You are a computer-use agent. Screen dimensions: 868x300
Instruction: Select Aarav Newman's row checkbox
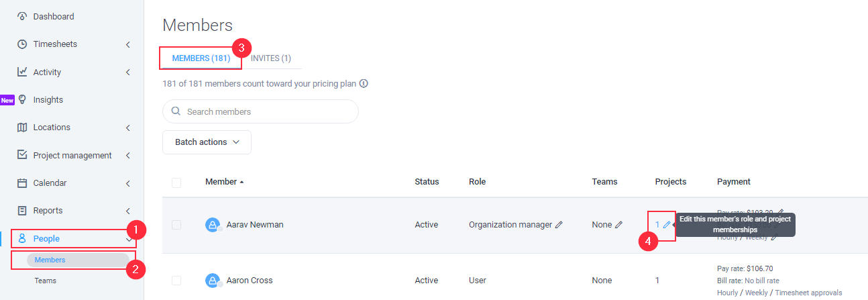click(176, 225)
